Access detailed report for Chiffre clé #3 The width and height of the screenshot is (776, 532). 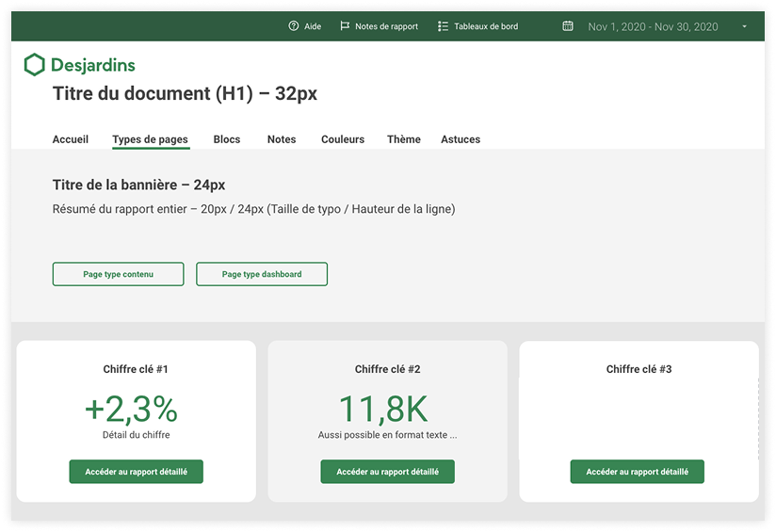pos(637,472)
